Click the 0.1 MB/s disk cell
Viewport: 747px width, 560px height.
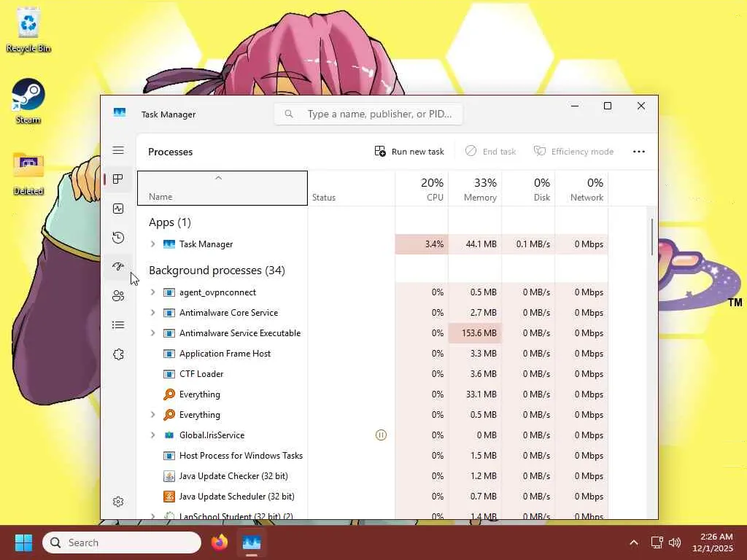[x=528, y=244]
